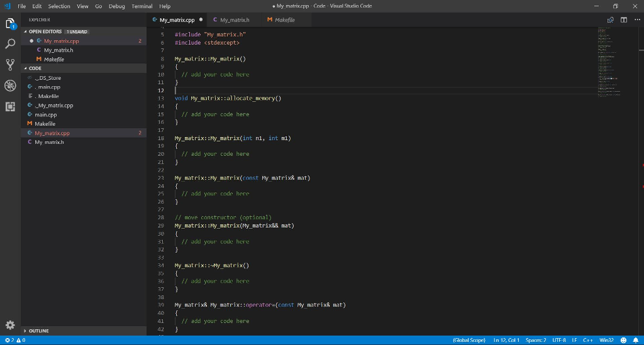
Task: Open ._Makefile file in explorer
Action: click(x=84, y=96)
